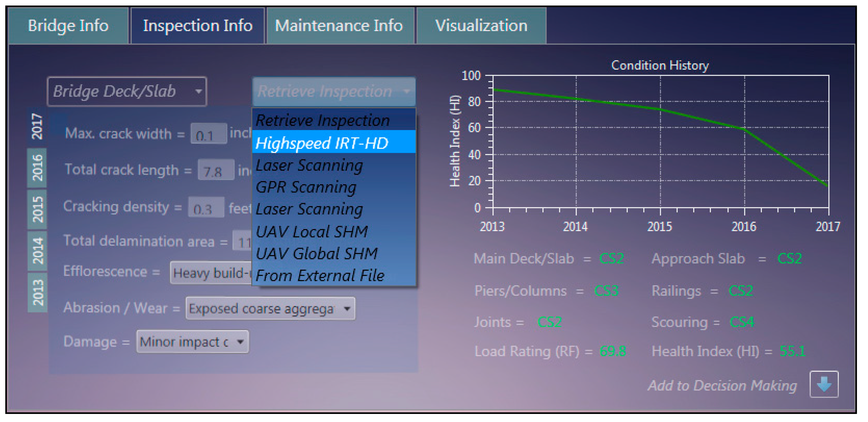Open the 2015 year side tab
The width and height of the screenshot is (868, 422).
[x=37, y=209]
